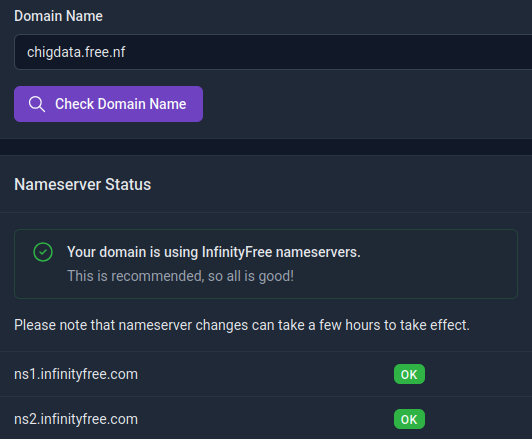The image size is (532, 439).
Task: Click the word 'InfinityFree' in the status message
Action: [237, 252]
